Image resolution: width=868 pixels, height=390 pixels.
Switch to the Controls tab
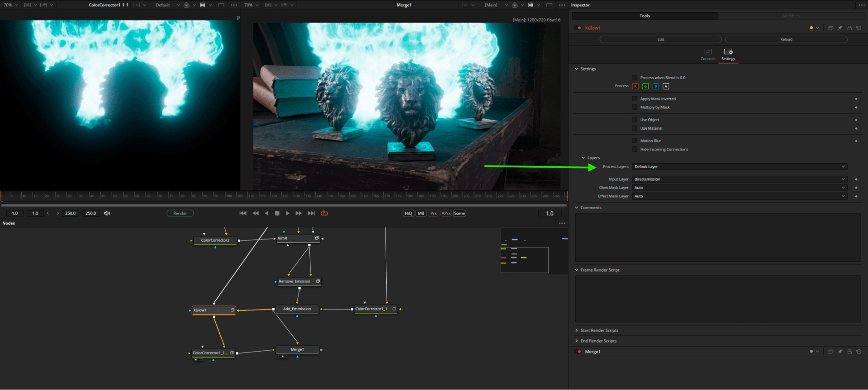[708, 55]
